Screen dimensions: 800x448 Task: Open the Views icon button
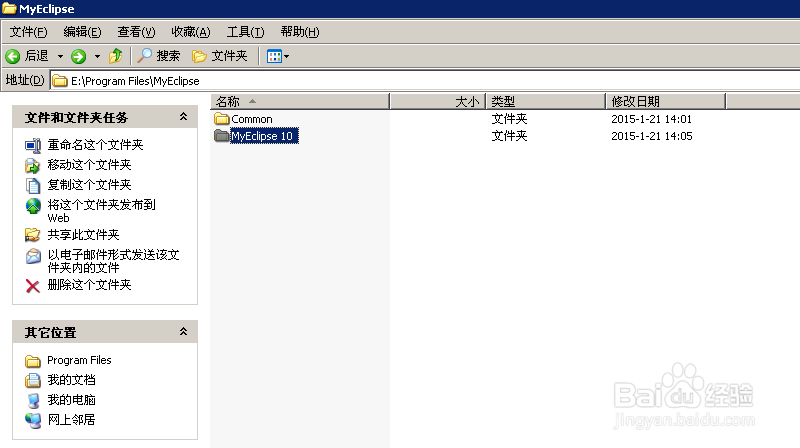tap(274, 56)
